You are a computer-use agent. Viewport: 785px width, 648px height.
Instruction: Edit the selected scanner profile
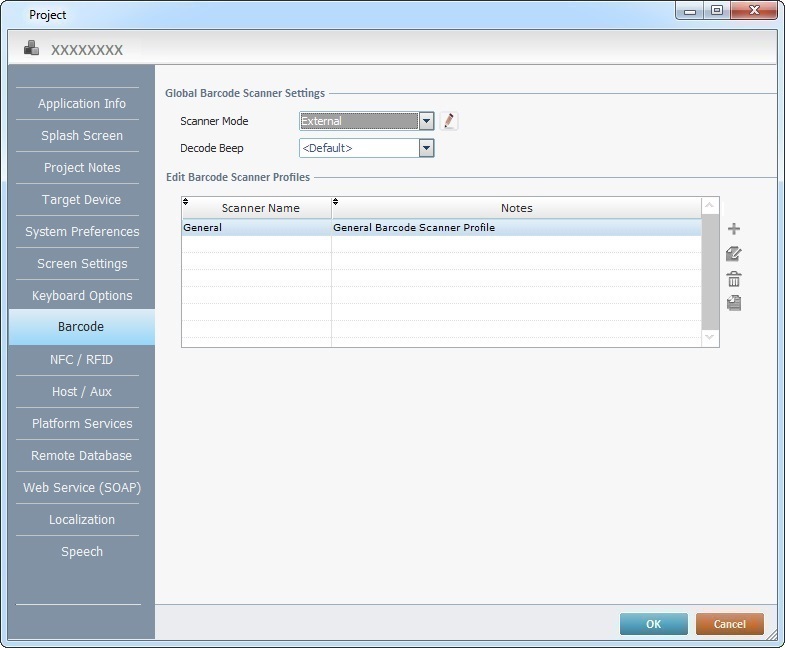click(x=733, y=254)
